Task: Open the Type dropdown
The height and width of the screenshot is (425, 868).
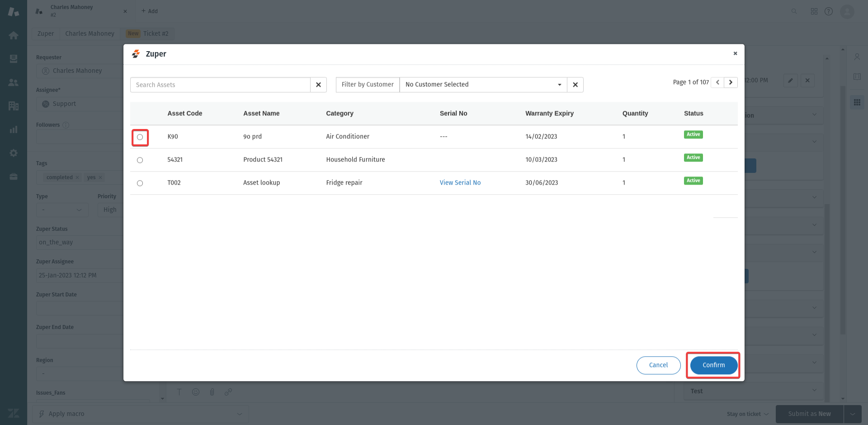Action: (x=62, y=210)
